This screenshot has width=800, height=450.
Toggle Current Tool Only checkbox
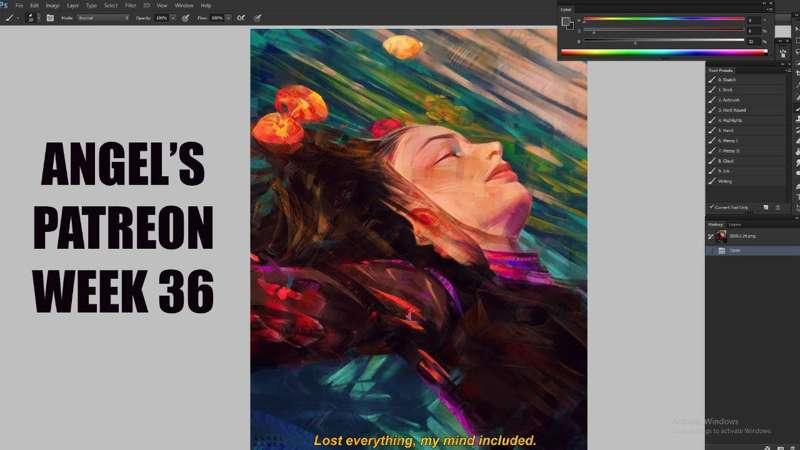tap(711, 207)
